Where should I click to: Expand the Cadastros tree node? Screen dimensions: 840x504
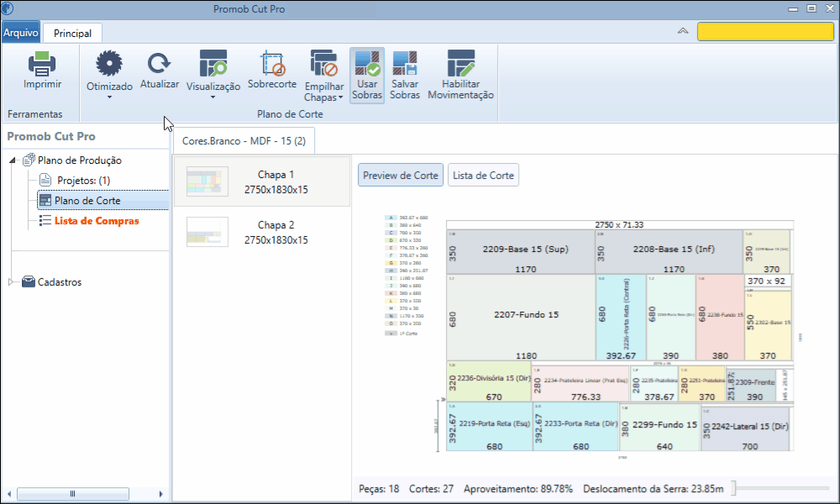pos(11,281)
